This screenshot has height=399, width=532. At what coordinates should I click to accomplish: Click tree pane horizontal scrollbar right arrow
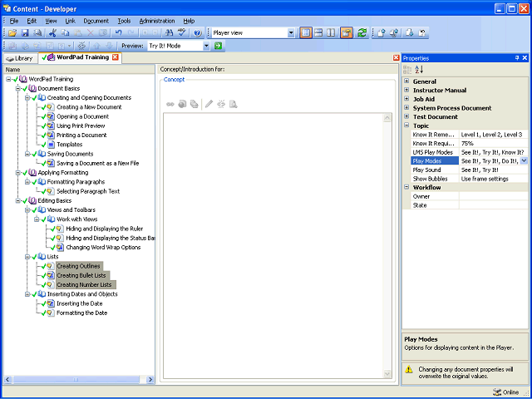[x=150, y=380]
